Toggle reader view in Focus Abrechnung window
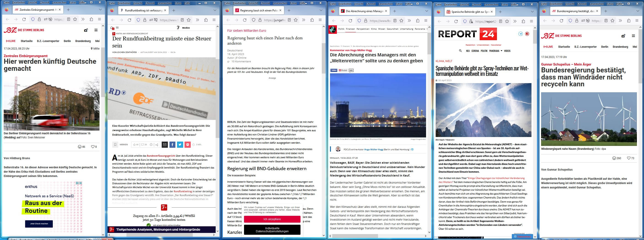Viewport: 644px width, 240px height. pos(395,21)
